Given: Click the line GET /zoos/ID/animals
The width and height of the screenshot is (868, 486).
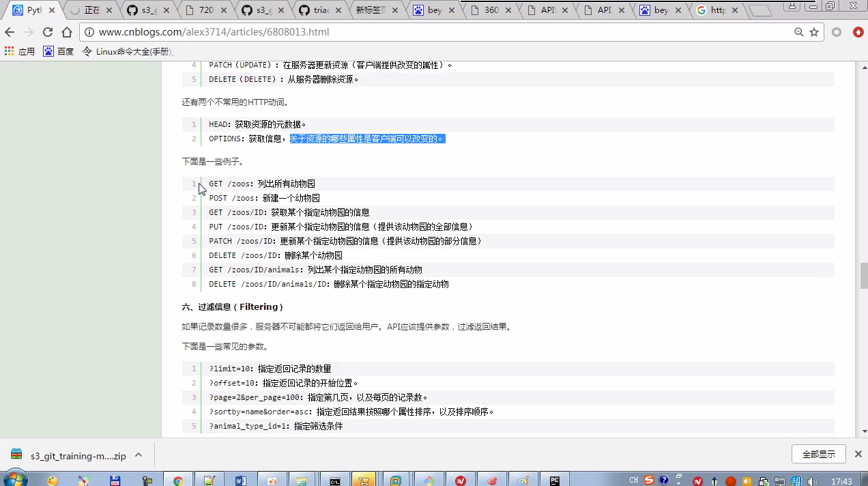Looking at the screenshot, I should (315, 270).
